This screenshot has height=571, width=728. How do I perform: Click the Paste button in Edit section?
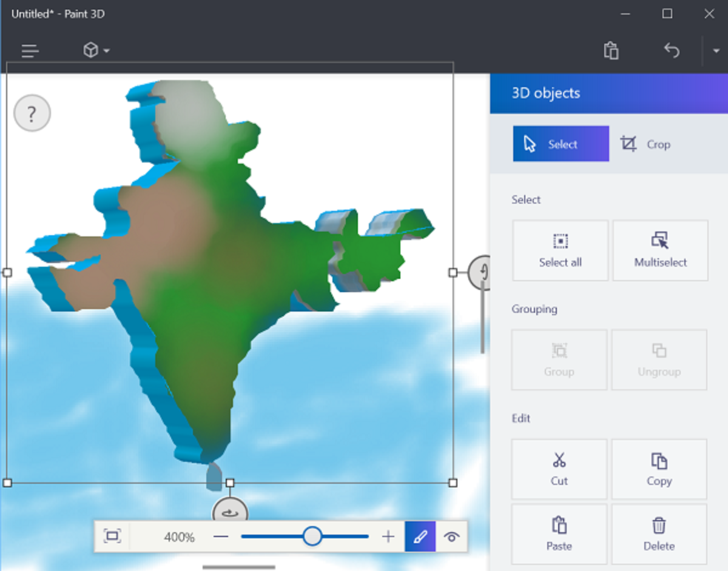pyautogui.click(x=559, y=534)
